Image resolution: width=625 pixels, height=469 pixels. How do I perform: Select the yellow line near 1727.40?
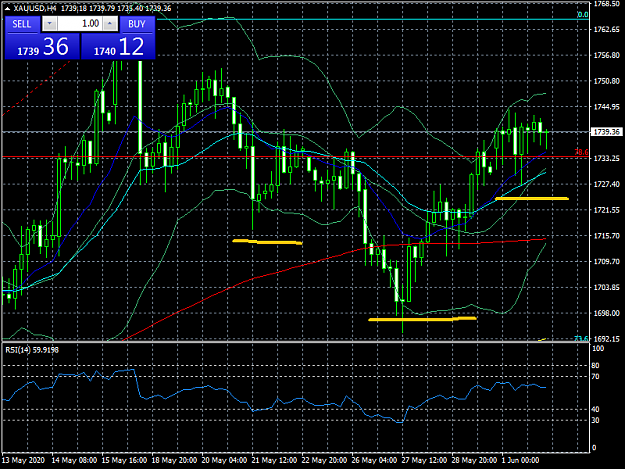pos(532,198)
